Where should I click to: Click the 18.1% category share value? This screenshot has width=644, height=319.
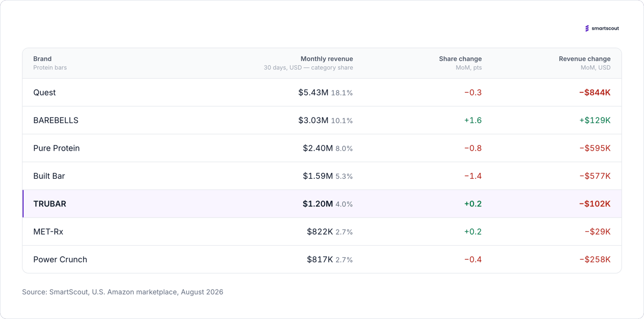[x=342, y=93]
